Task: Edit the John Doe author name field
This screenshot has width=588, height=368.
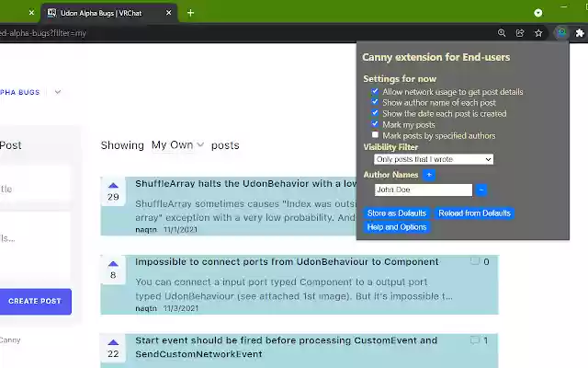Action: (424, 190)
